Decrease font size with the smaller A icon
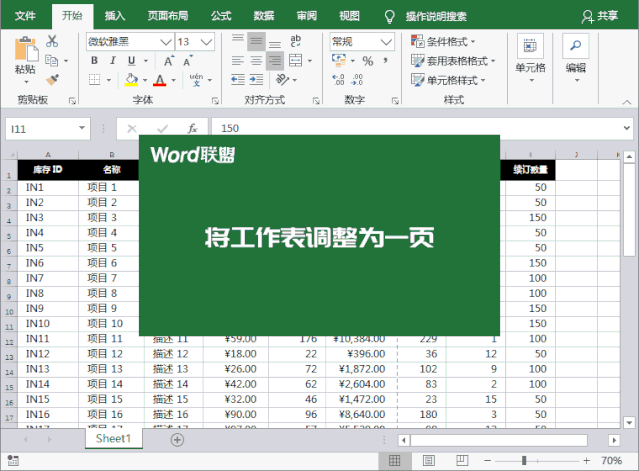This screenshot has width=639, height=471. point(187,61)
